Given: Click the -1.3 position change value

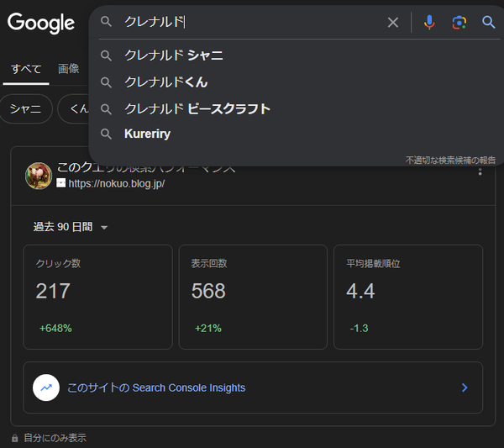Looking at the screenshot, I should click(x=359, y=329).
